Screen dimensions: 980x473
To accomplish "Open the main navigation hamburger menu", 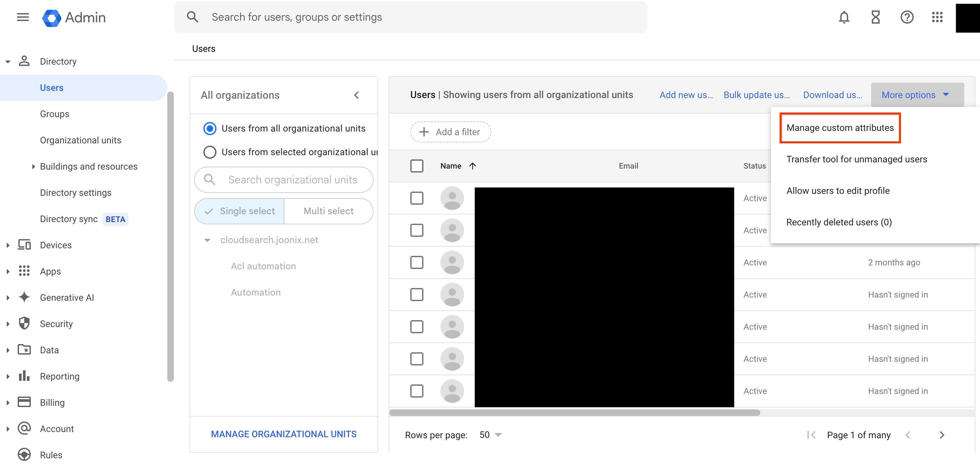I will tap(22, 17).
